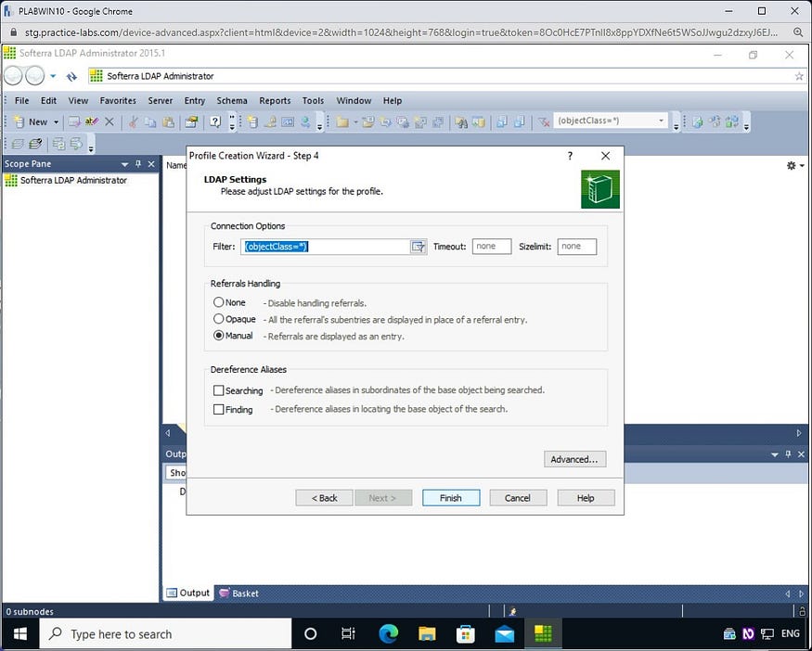Switch to the Output tab
This screenshot has height=651, width=812.
(188, 594)
